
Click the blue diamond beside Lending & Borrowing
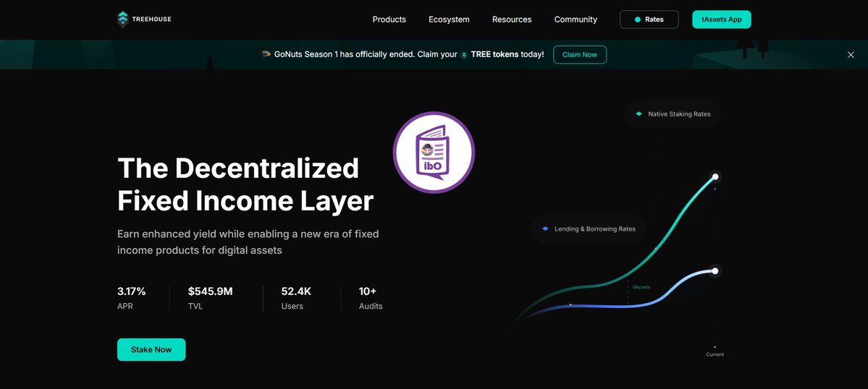tap(545, 228)
